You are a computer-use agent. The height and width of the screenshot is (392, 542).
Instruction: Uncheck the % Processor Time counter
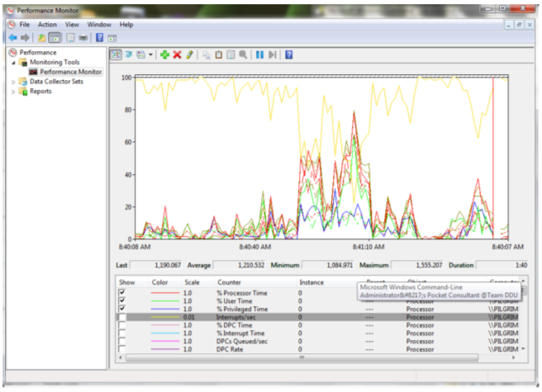point(122,292)
